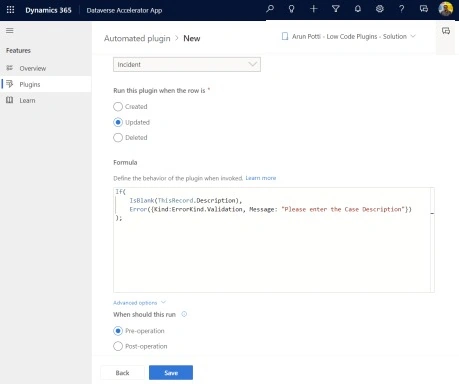Click the Overview icon in sidebar
This screenshot has height=384, width=459.
[x=10, y=68]
